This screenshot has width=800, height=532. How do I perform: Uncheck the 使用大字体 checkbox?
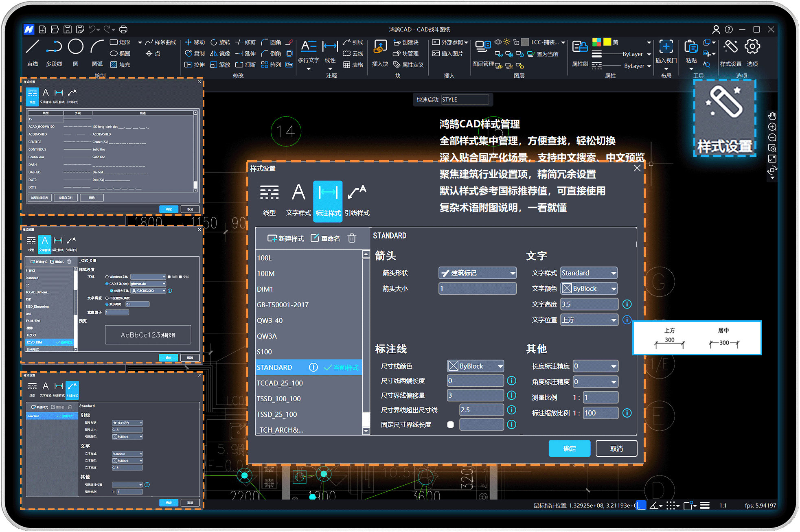pyautogui.click(x=112, y=291)
